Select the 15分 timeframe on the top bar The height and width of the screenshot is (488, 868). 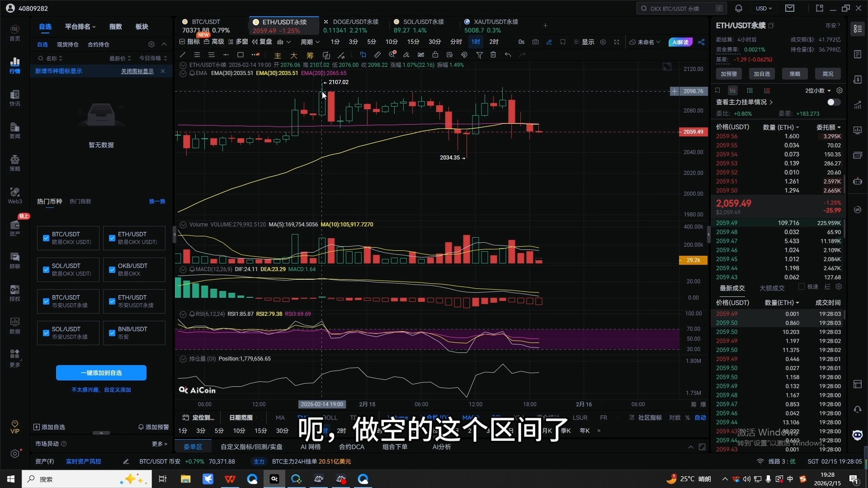[x=413, y=42]
